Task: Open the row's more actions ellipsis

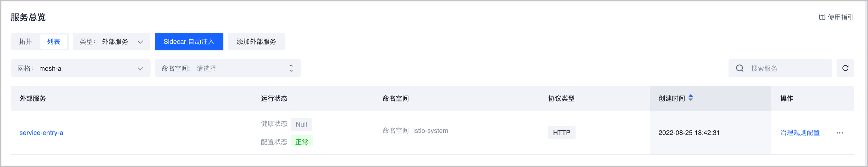Action: point(840,133)
